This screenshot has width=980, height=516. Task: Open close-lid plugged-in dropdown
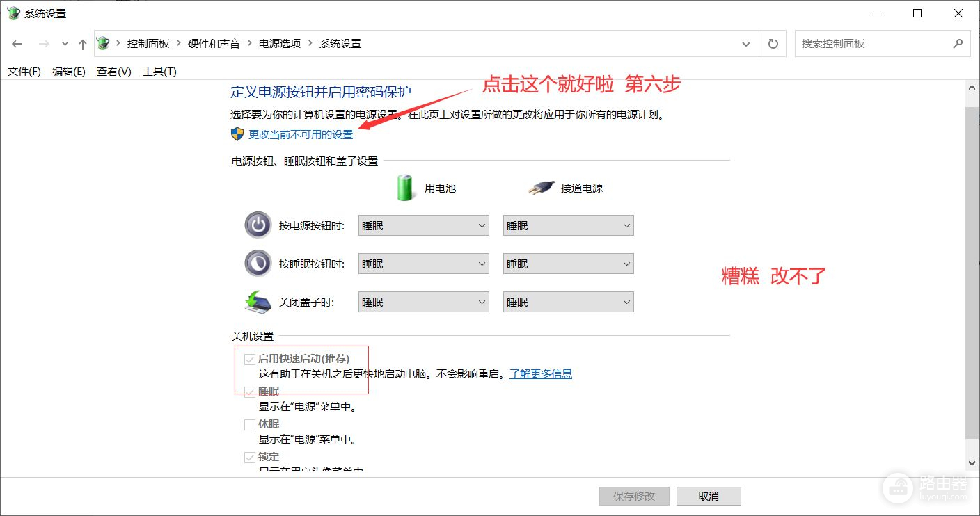tap(569, 302)
